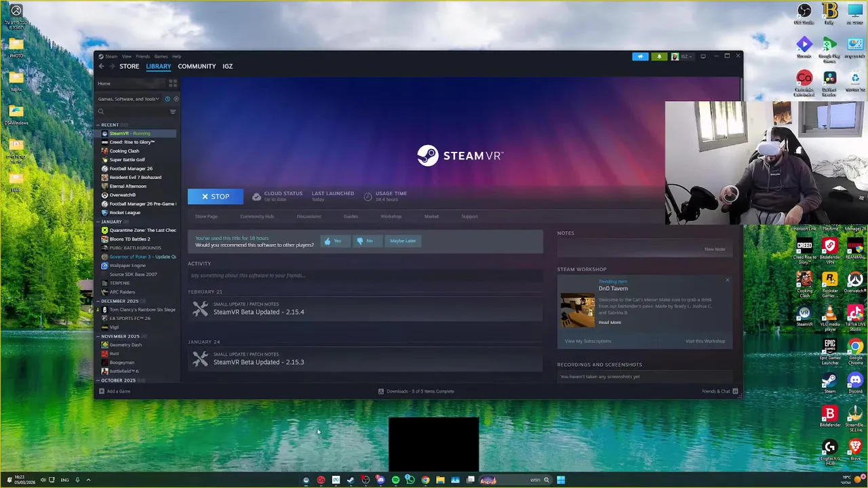The image size is (868, 488).
Task: Click the Windows Start button
Action: [561, 480]
